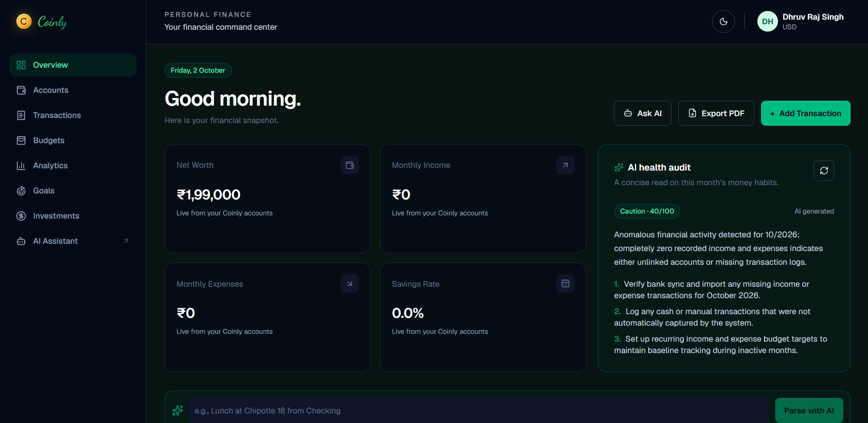
Task: Click the Monthly Income arrow icon
Action: coord(565,165)
